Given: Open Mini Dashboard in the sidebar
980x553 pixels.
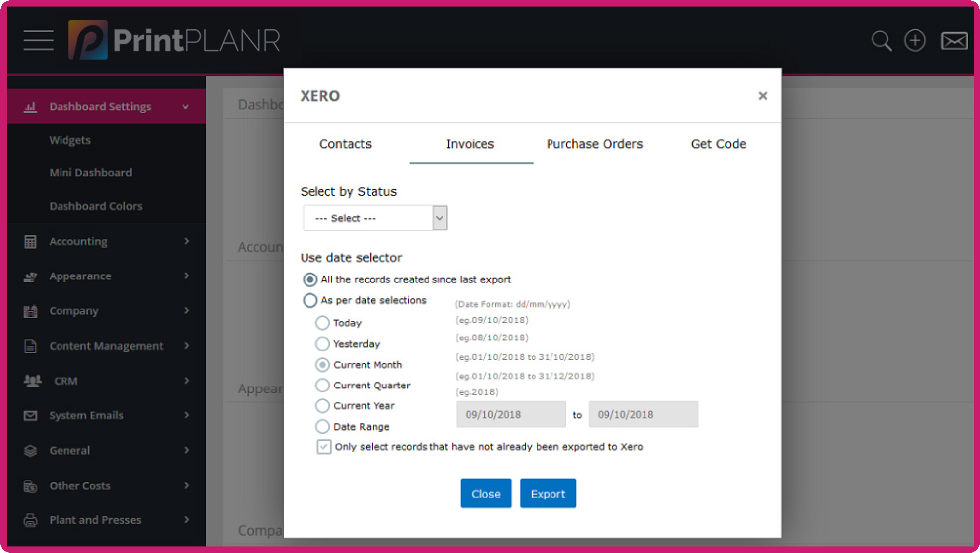Looking at the screenshot, I should (90, 172).
